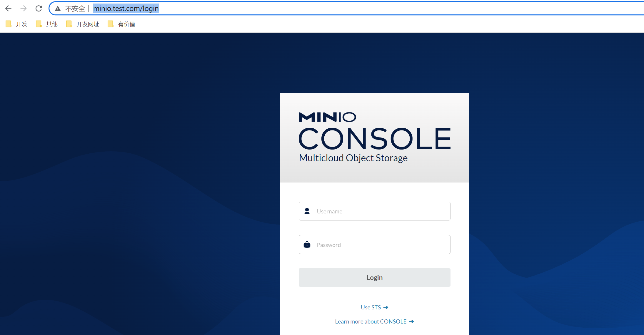Click the 不安全 security label
This screenshot has width=644, height=335.
[x=75, y=9]
